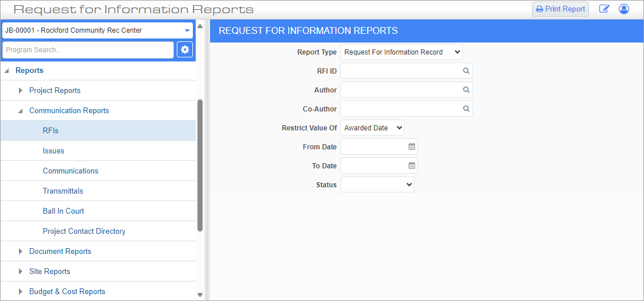Click the Reports heading label
The height and width of the screenshot is (301, 644).
(x=29, y=70)
